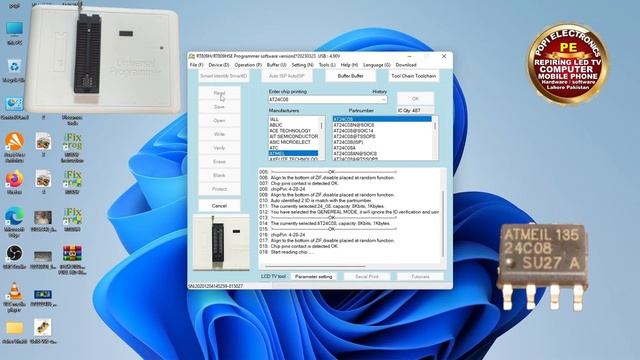
Task: Click the Write button
Action: pyautogui.click(x=219, y=134)
